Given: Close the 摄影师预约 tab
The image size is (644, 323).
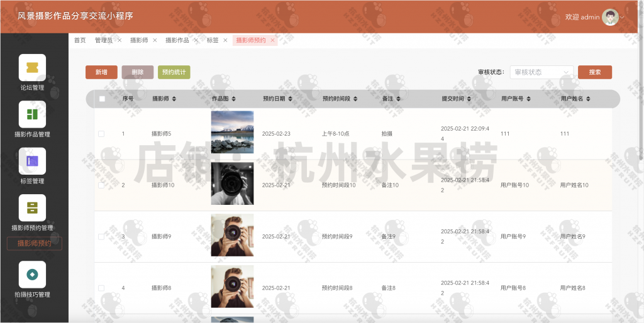Looking at the screenshot, I should point(272,40).
